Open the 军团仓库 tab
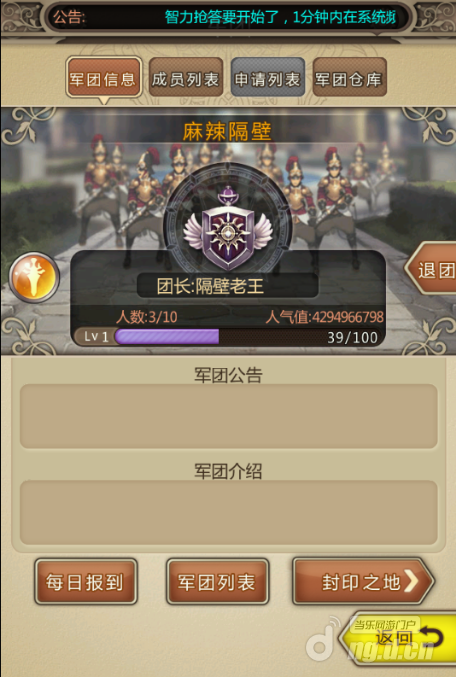The width and height of the screenshot is (456, 677). (349, 78)
